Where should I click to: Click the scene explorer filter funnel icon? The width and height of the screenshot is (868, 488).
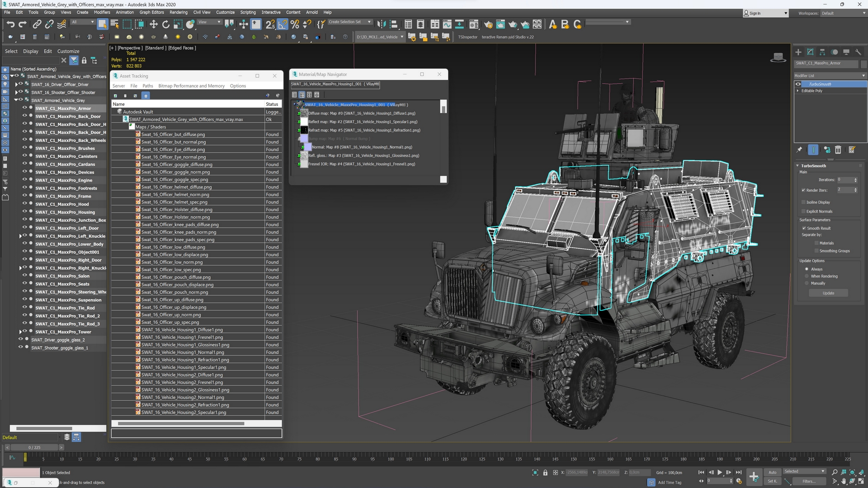[x=74, y=60]
